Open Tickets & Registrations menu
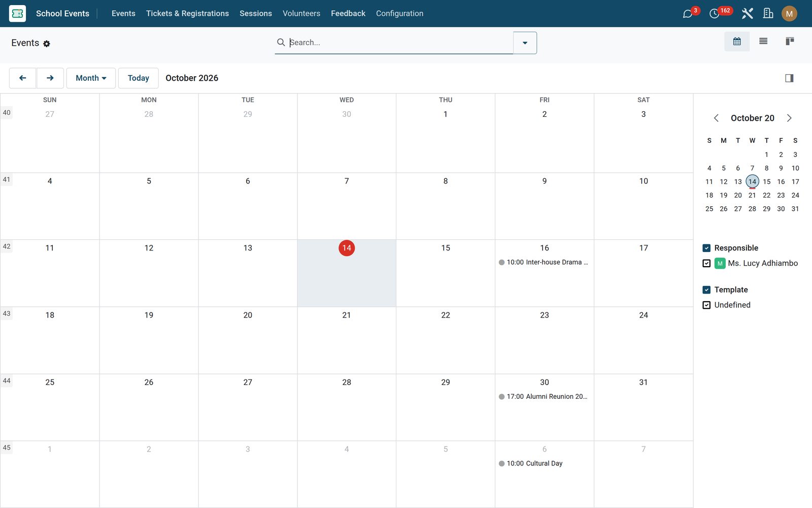This screenshot has width=812, height=508. coord(187,14)
